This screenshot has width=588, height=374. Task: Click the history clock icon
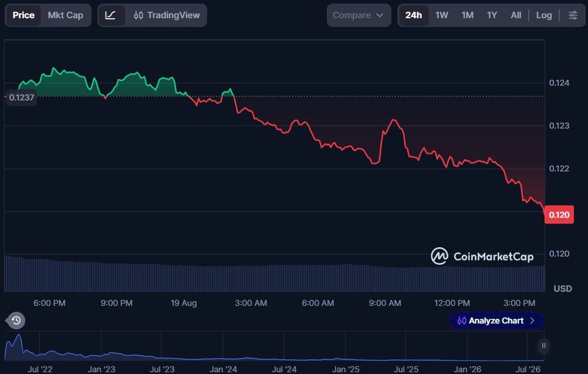[16, 321]
